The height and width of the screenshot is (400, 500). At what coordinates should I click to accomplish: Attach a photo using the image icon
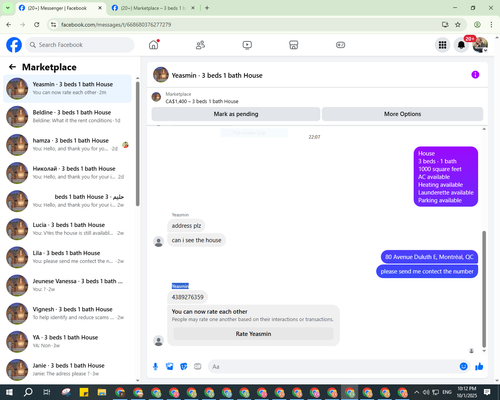[x=170, y=367]
